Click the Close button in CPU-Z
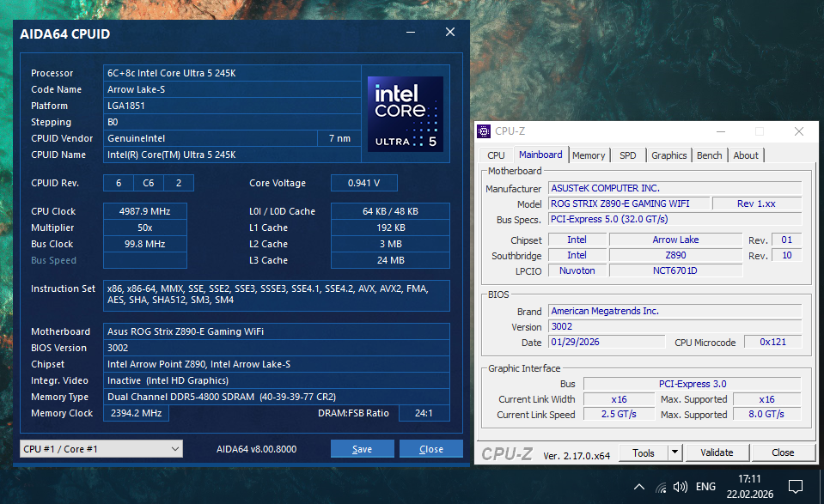824x504 pixels. point(783,452)
